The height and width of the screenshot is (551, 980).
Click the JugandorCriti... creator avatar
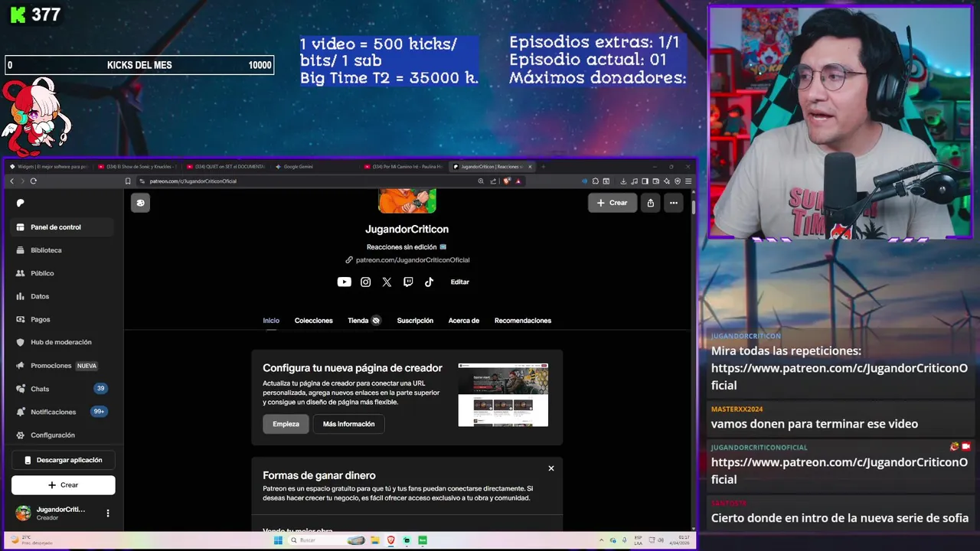coord(24,513)
